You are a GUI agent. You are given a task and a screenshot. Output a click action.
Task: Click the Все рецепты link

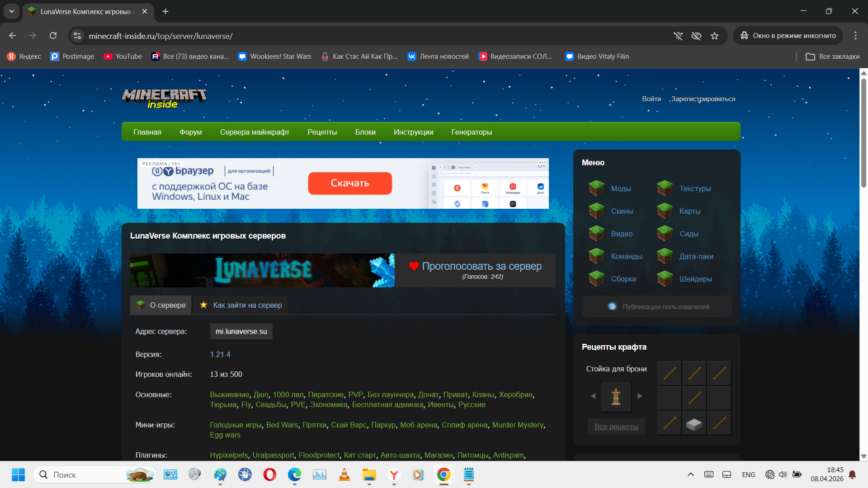point(616,427)
